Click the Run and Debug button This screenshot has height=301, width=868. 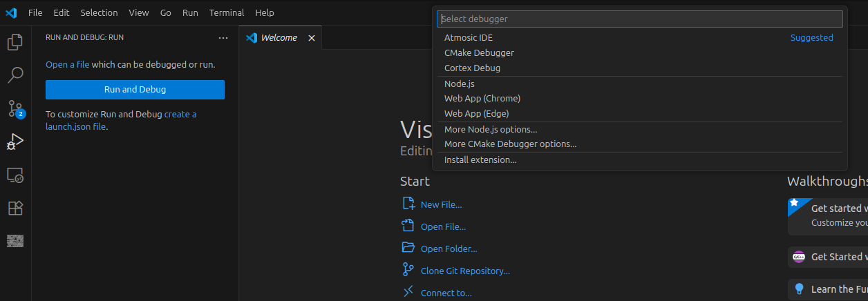click(135, 90)
